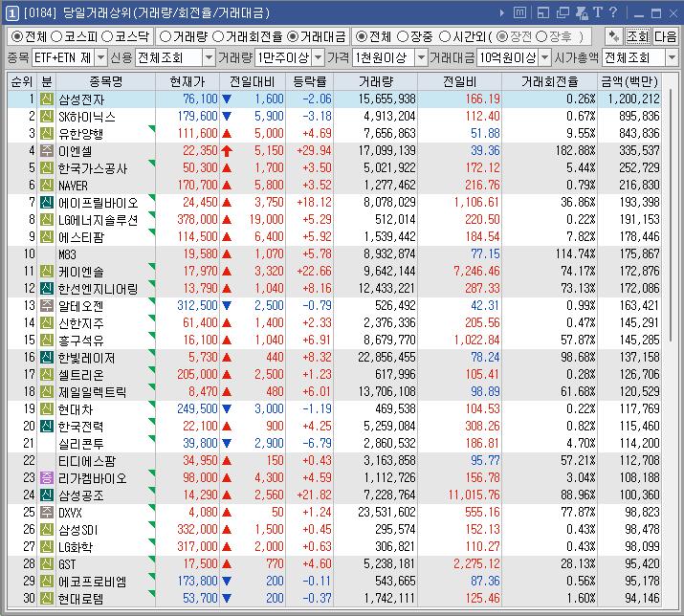This screenshot has width=684, height=616.
Task: Click the teal 신 badge for 삼성공조
Action: (47, 495)
